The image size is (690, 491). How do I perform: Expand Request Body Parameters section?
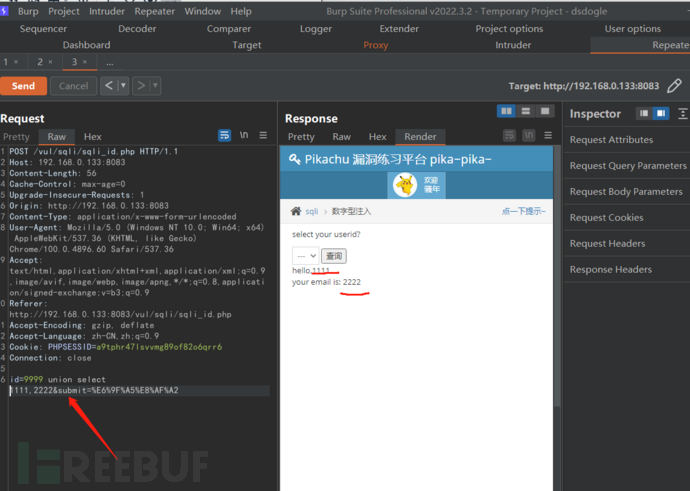pyautogui.click(x=627, y=192)
